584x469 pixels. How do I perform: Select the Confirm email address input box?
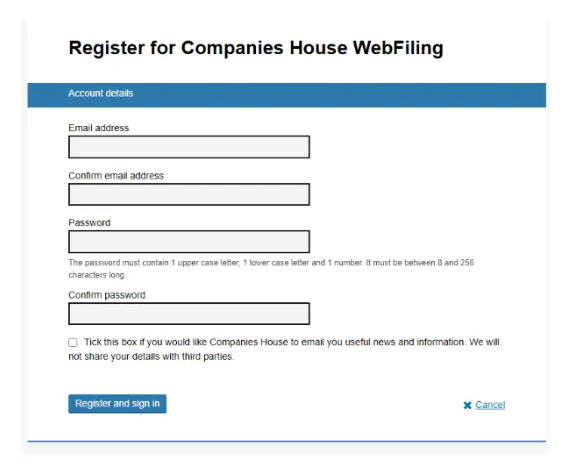pos(189,194)
